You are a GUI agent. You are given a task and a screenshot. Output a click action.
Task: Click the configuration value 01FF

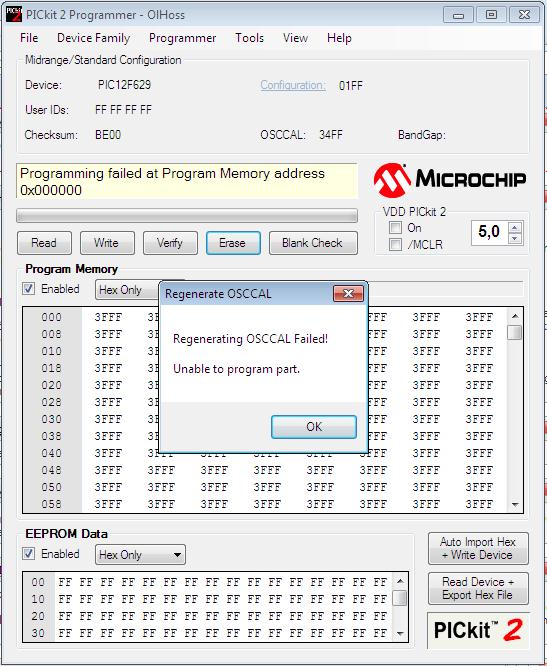click(x=351, y=86)
